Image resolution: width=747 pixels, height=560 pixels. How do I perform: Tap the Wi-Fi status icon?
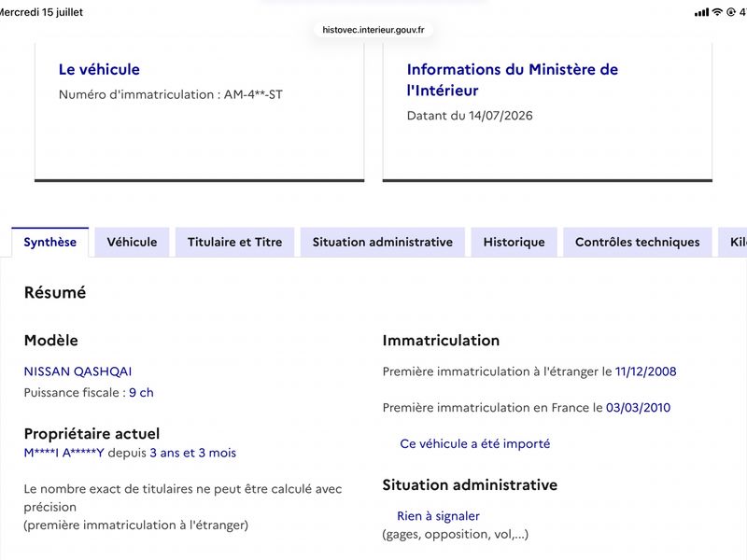(717, 12)
